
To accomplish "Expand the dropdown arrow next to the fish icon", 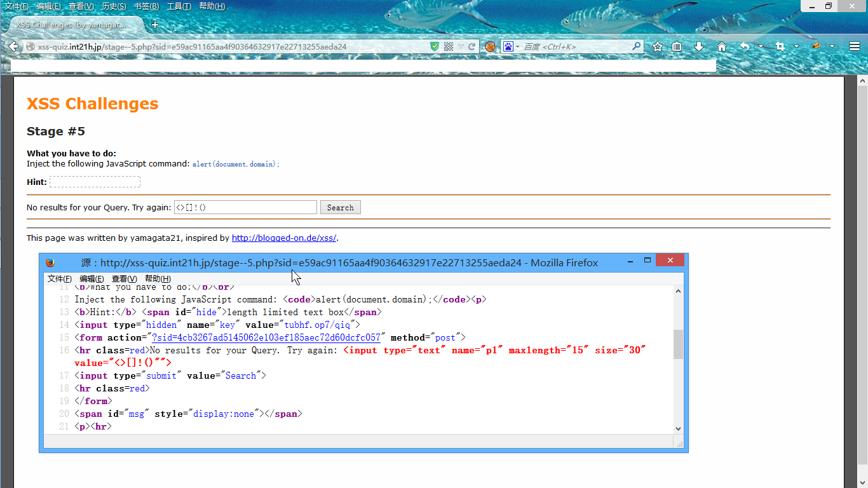I will 832,46.
